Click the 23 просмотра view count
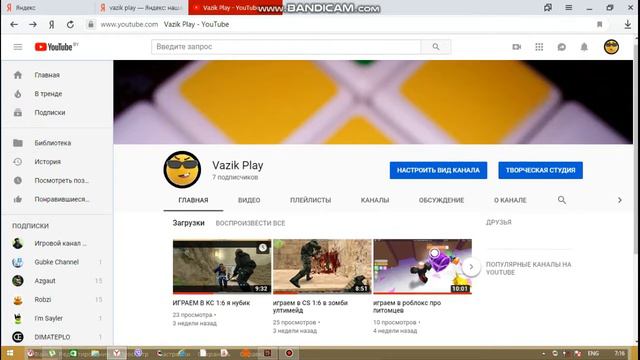This screenshot has height=360, width=640. pos(193,315)
